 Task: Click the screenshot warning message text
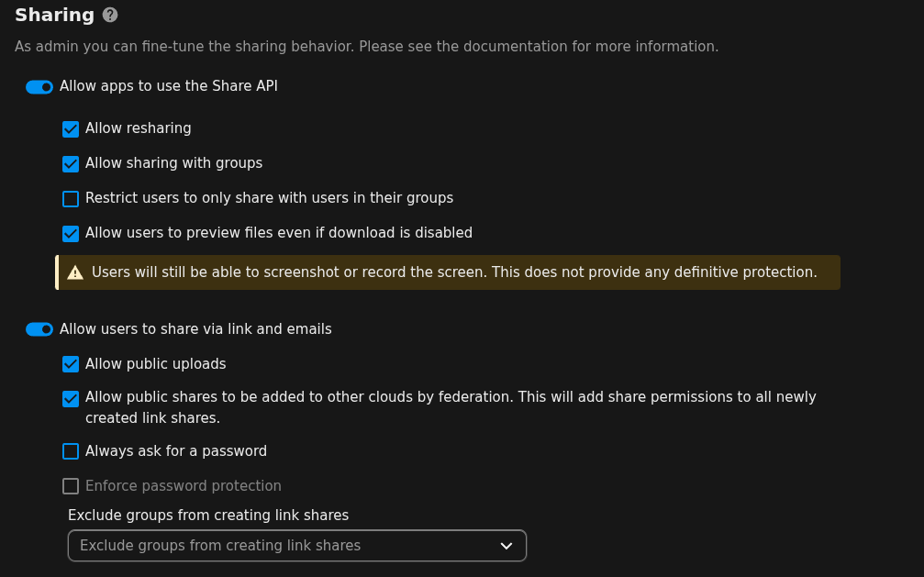coord(454,272)
